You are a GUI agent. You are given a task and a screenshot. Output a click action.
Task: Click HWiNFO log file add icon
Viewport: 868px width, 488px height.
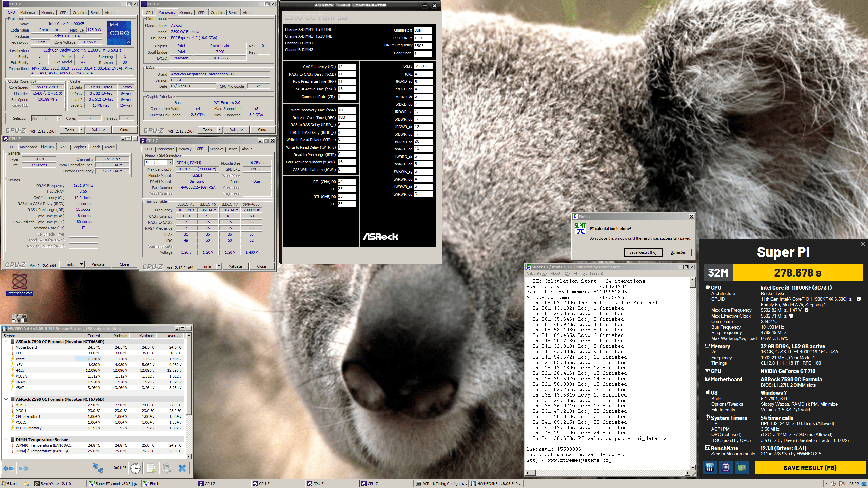(x=151, y=468)
